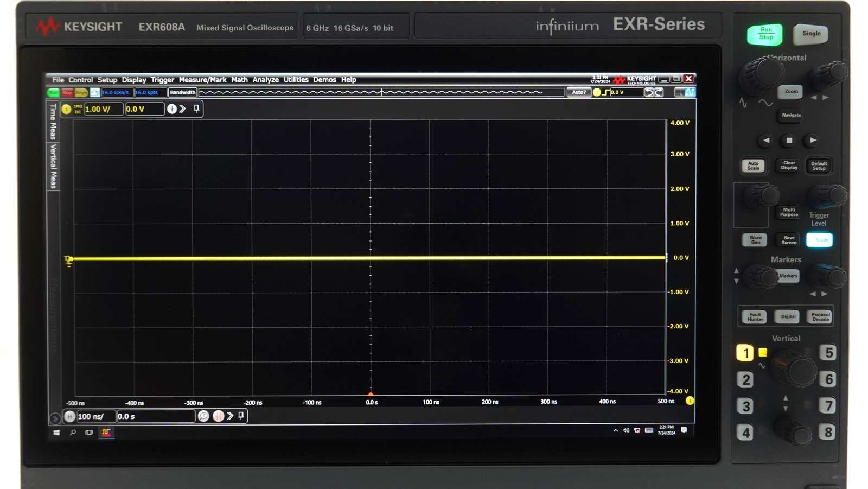This screenshot has width=868, height=489.
Task: Click the reference position icon beside zoom
Action: tap(218, 416)
